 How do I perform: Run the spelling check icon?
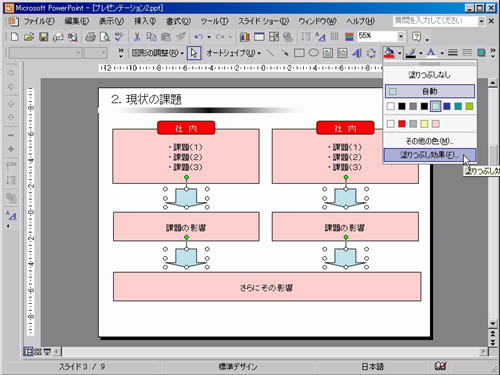click(119, 36)
